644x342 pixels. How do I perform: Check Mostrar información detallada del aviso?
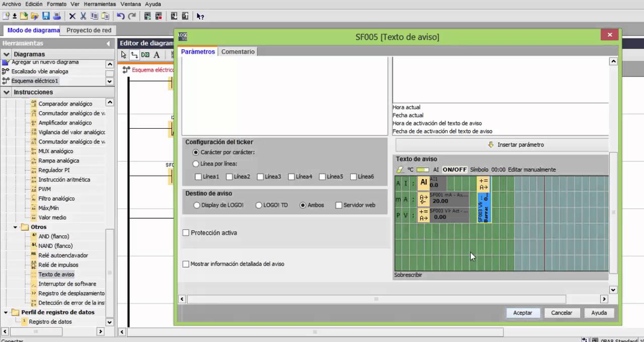point(186,264)
